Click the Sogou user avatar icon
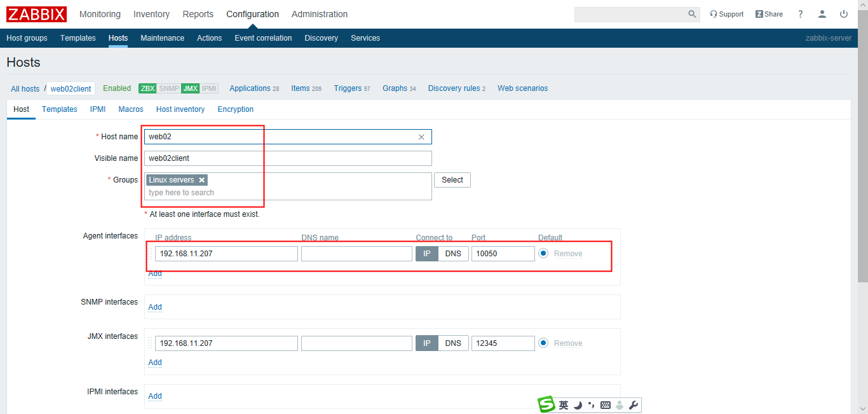 (x=620, y=405)
